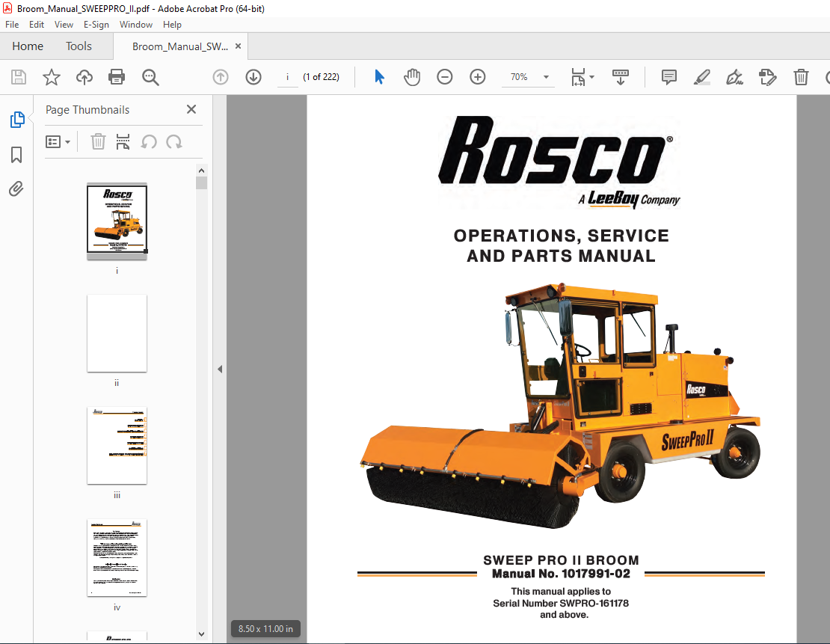This screenshot has height=644, width=830.
Task: Click the 70% zoom value field
Action: 519,77
